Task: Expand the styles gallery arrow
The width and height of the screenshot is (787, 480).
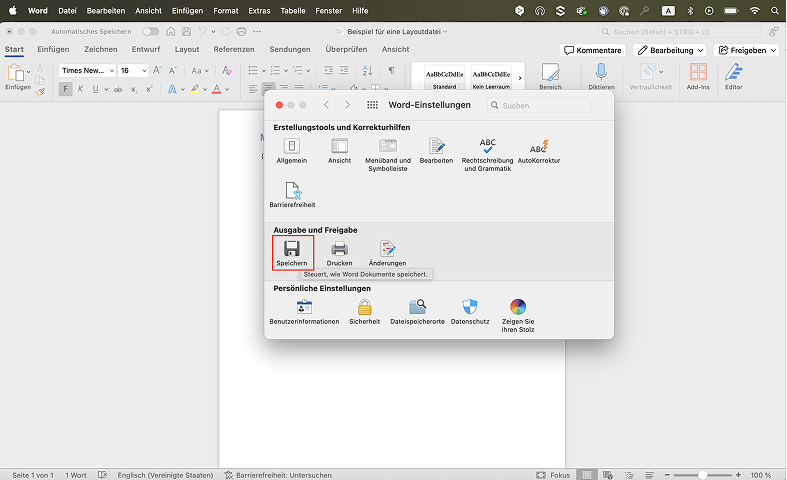Action: 519,78
